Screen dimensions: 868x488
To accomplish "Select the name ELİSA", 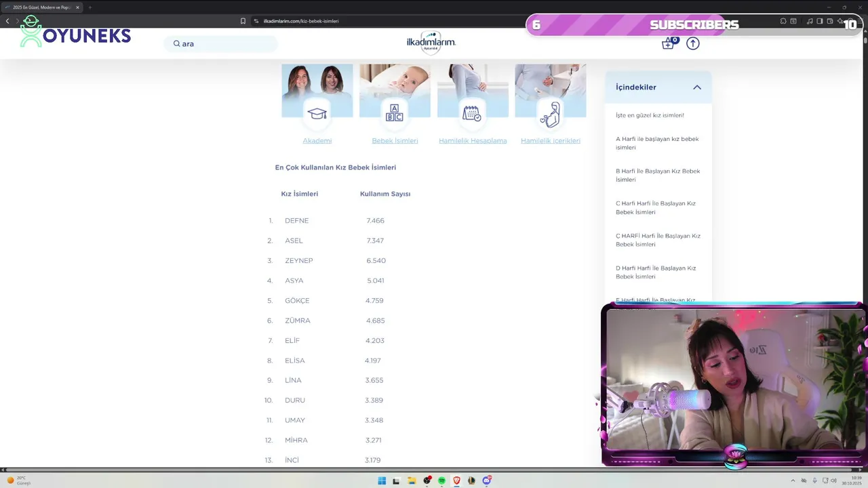I will 295,361.
